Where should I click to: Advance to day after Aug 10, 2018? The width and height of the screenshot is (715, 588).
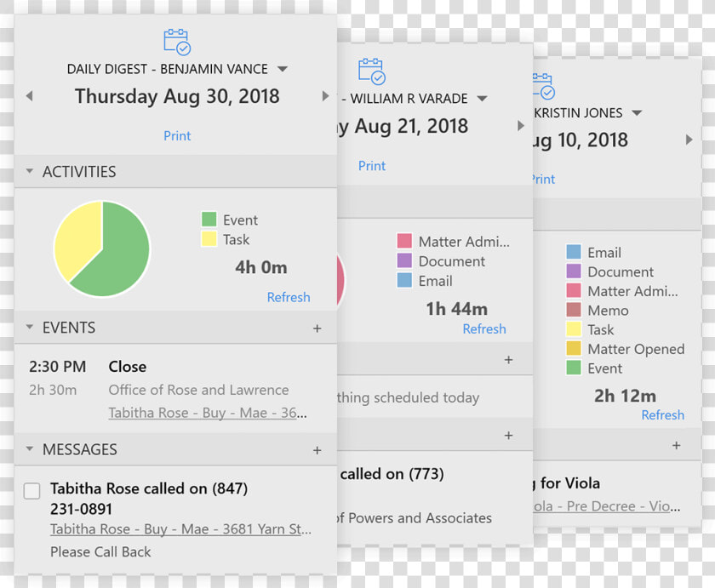click(689, 140)
